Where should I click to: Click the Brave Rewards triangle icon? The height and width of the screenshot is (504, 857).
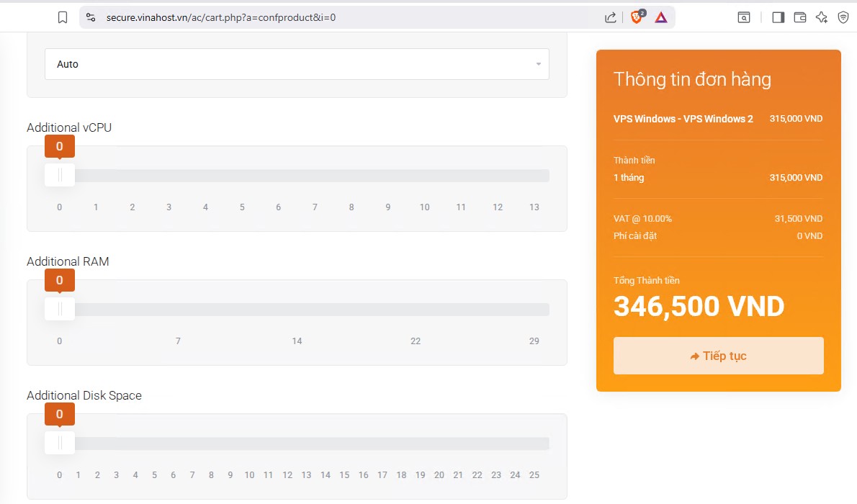click(x=660, y=18)
